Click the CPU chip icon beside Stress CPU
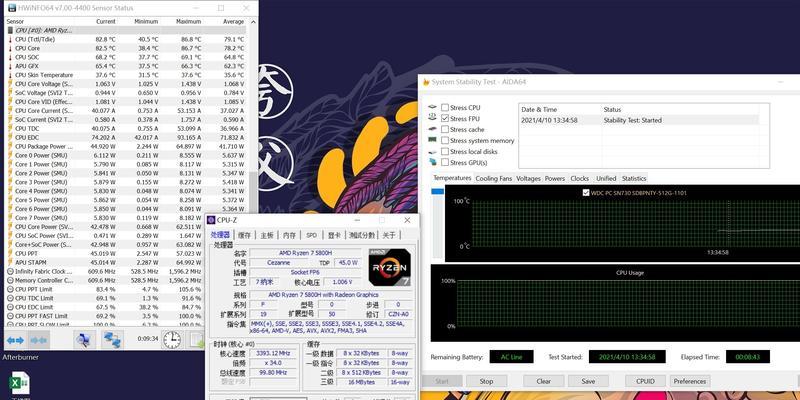 [x=433, y=108]
